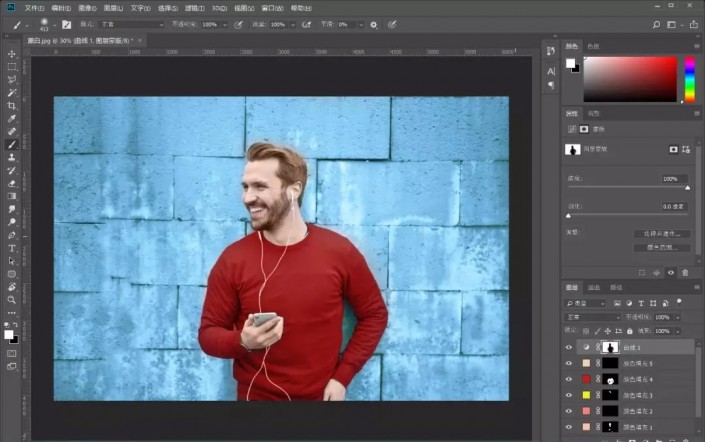Viewport: 705px width, 442px height.
Task: Select the Brush tool in left toolbar
Action: click(x=12, y=145)
